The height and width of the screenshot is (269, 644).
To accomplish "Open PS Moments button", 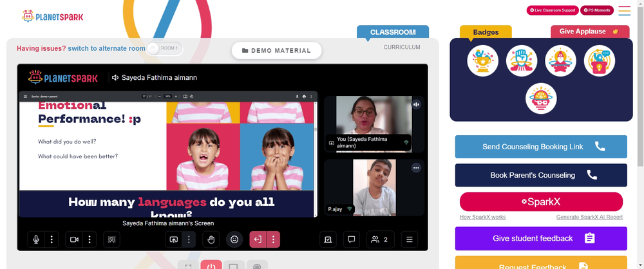I will tap(597, 10).
